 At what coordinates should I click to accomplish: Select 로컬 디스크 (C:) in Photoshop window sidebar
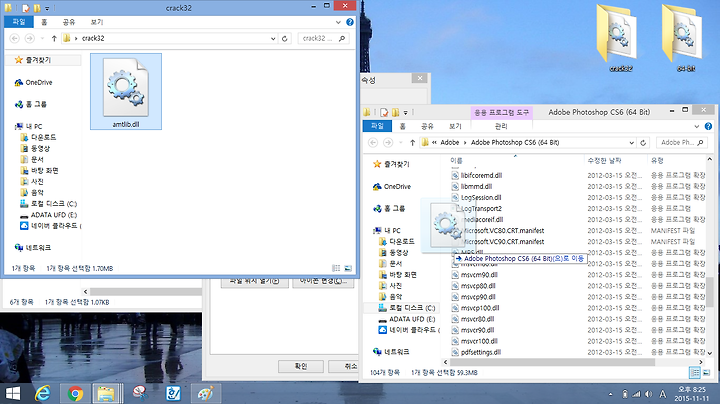(407, 308)
